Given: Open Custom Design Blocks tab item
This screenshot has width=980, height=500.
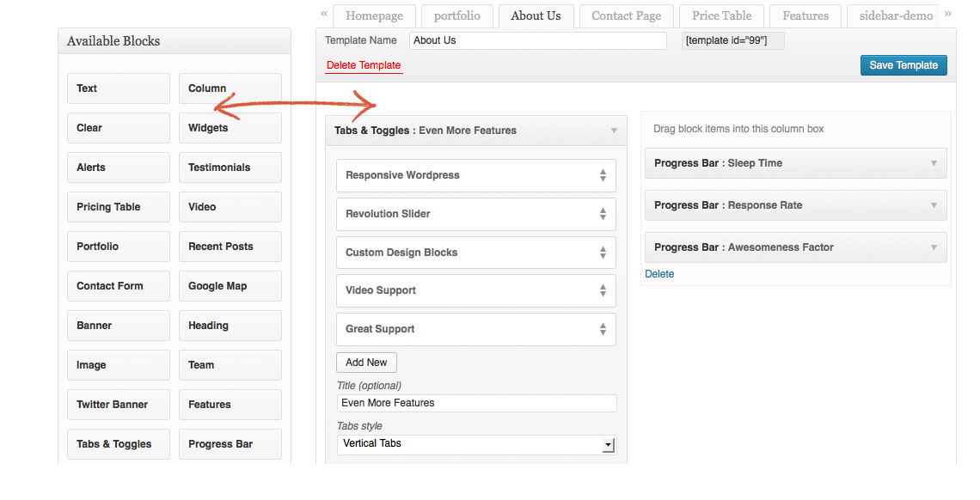Looking at the screenshot, I should click(x=475, y=253).
